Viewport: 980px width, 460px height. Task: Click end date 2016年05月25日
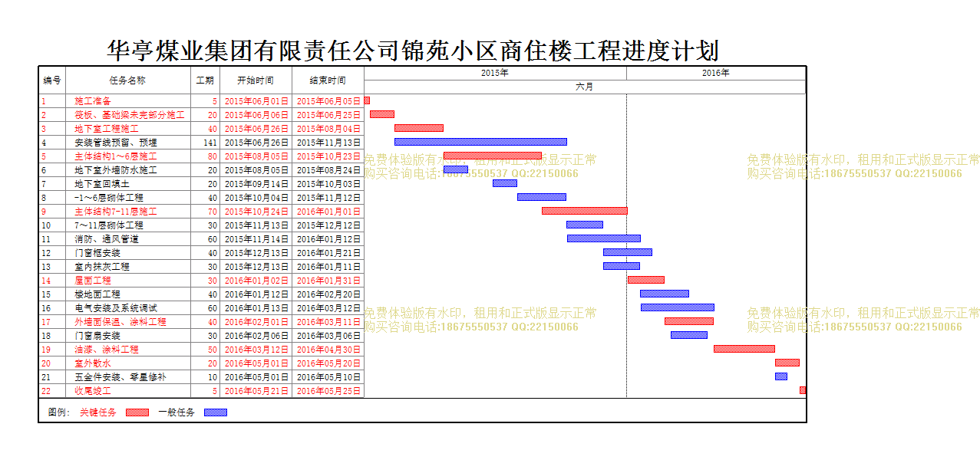click(328, 390)
